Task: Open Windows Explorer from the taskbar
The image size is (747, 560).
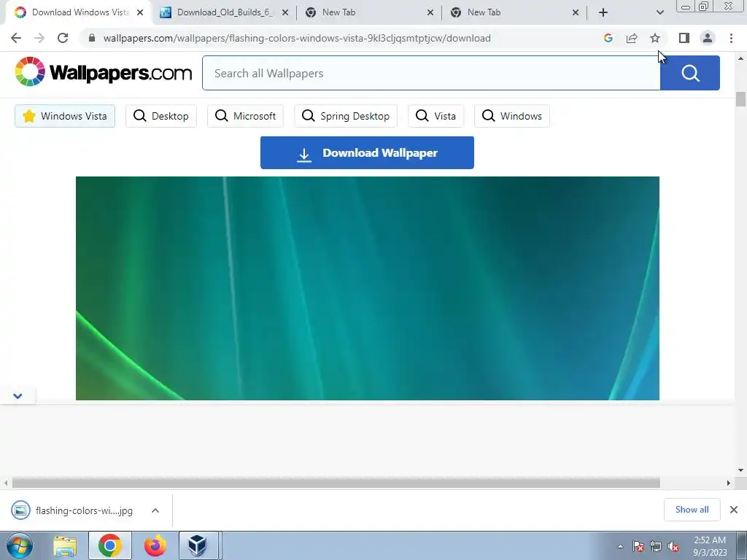Action: pyautogui.click(x=65, y=545)
